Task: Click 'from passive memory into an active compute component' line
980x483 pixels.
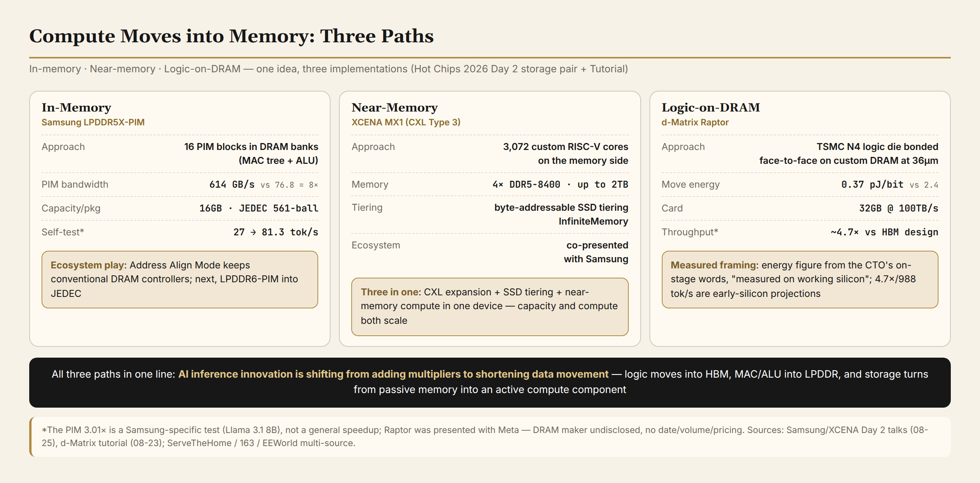Action: (490, 390)
